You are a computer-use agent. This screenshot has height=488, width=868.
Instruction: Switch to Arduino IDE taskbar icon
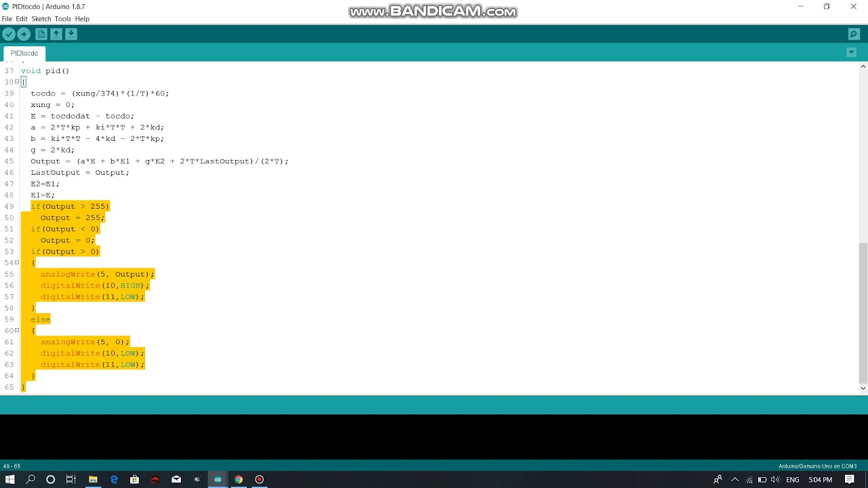(x=218, y=479)
